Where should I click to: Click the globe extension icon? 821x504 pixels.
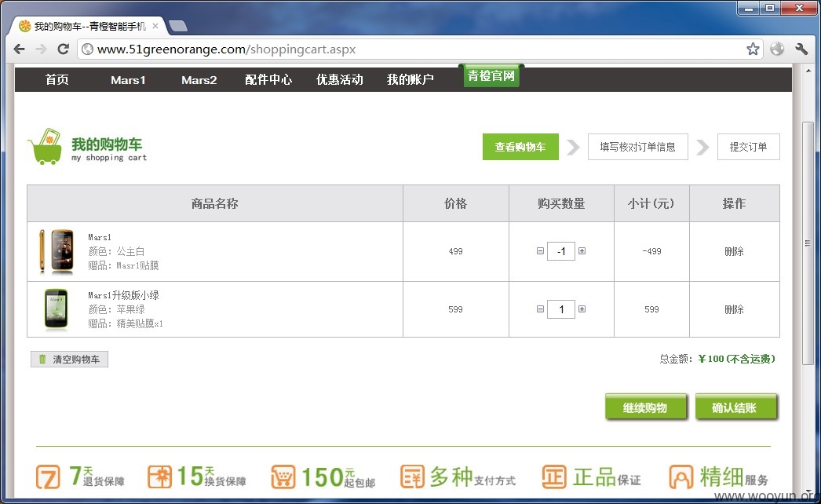pyautogui.click(x=777, y=49)
